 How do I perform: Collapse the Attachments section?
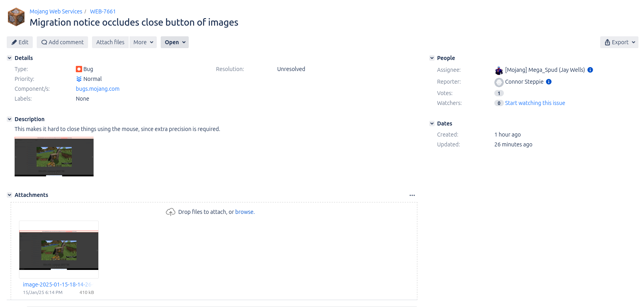pos(9,195)
